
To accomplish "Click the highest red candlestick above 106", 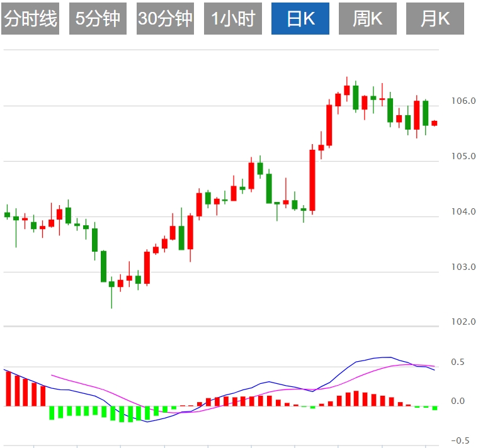I will (346, 90).
